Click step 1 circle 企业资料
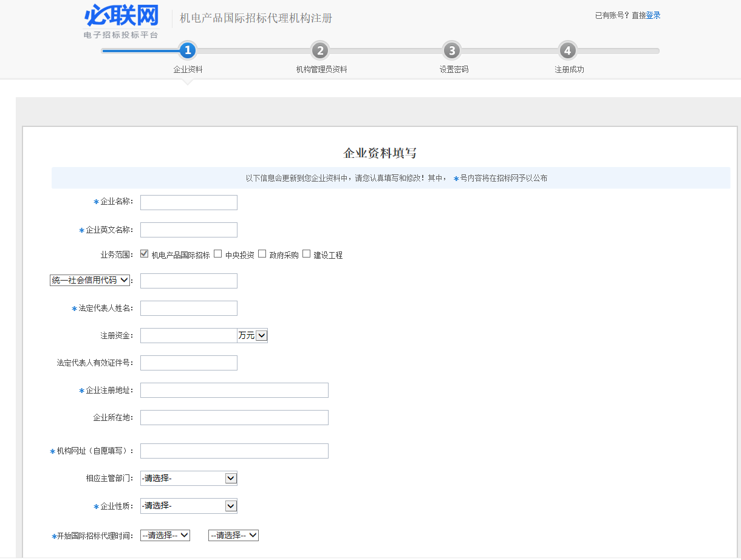 point(188,51)
